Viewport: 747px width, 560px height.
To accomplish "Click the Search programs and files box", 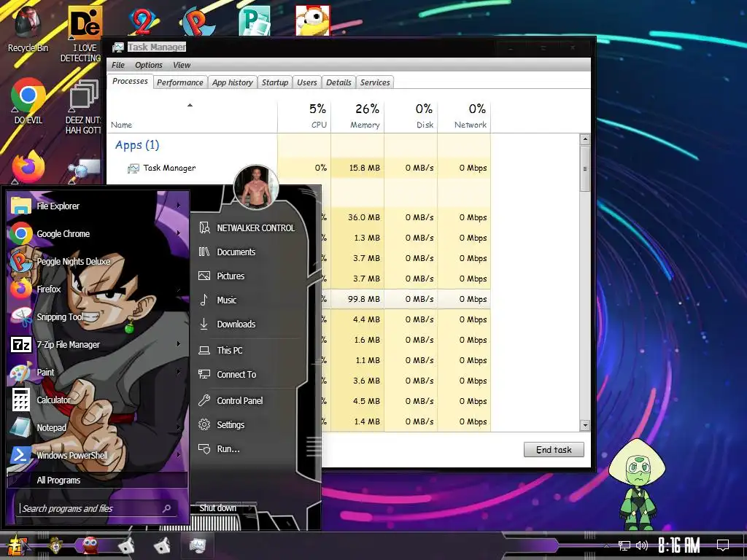I will click(x=98, y=508).
